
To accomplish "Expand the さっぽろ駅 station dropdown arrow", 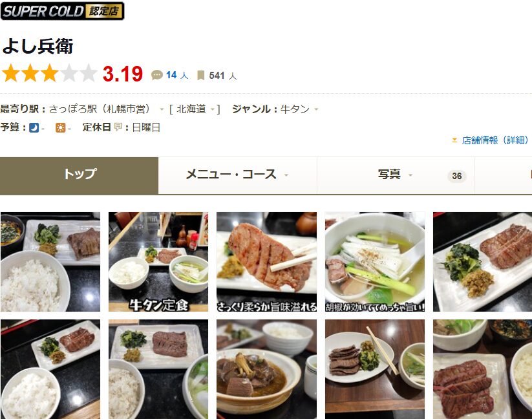I will click(162, 109).
